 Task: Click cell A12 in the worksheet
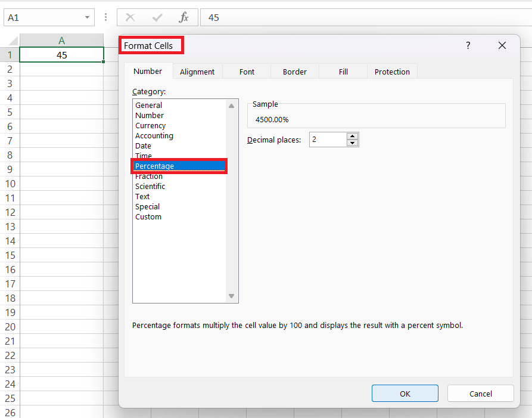click(x=61, y=212)
